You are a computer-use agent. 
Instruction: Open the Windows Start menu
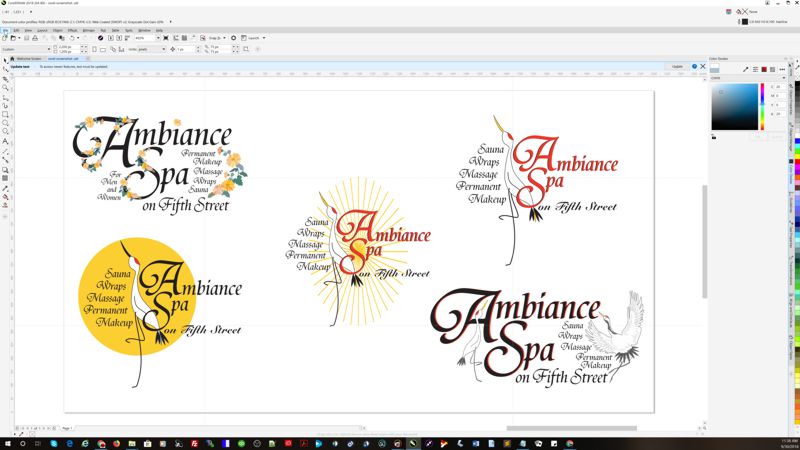click(7, 444)
